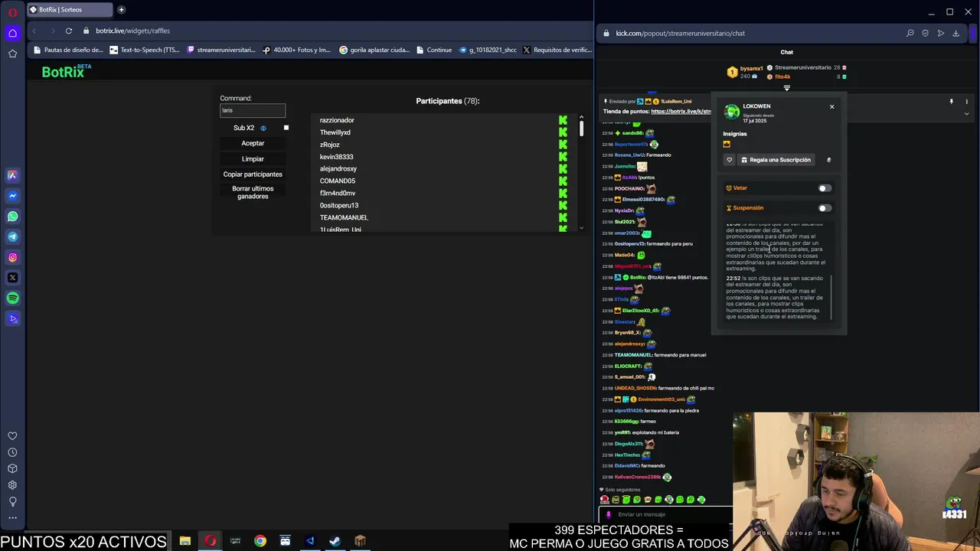Viewport: 980px width, 551px height.
Task: Click Borrar ultimos ganadores button
Action: click(x=253, y=192)
